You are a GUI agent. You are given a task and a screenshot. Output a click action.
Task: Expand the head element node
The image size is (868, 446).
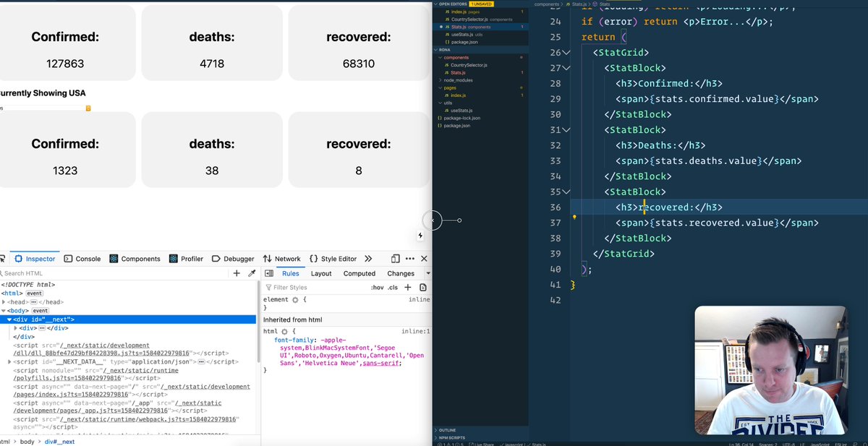click(4, 301)
